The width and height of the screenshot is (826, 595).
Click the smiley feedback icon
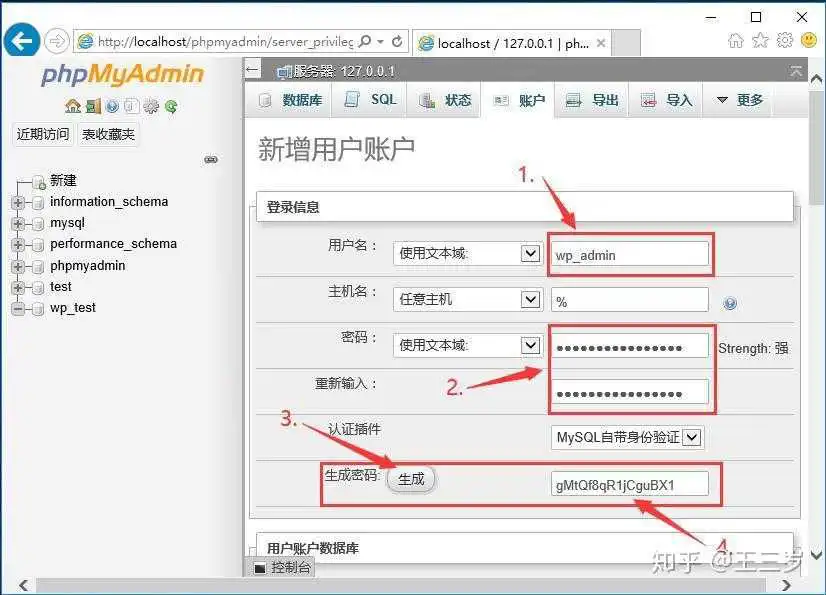(x=809, y=40)
